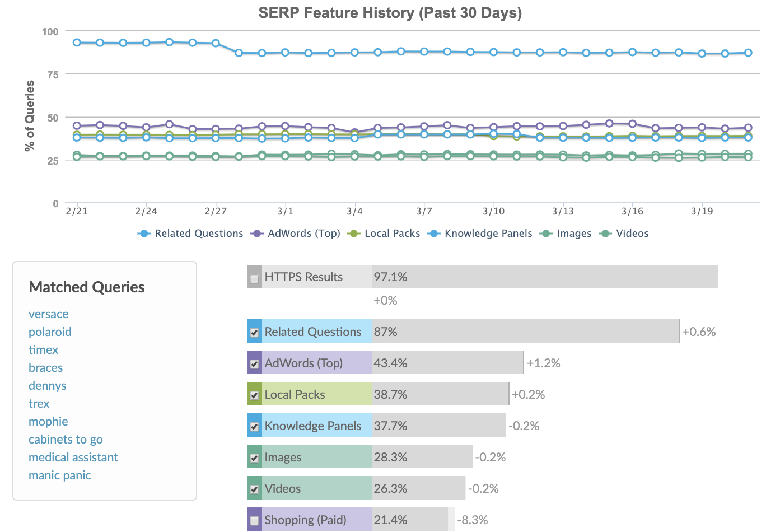Click the Images legend icon
This screenshot has height=532, width=766.
click(547, 234)
